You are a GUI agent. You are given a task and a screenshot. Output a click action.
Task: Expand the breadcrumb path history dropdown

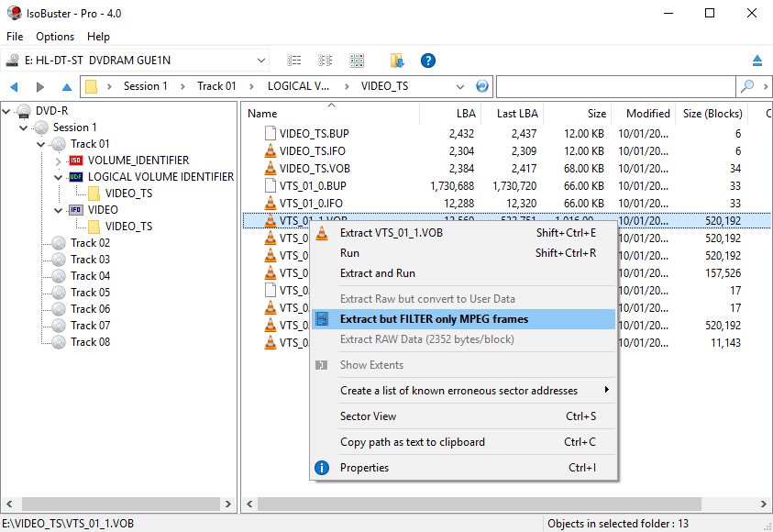pyautogui.click(x=460, y=87)
